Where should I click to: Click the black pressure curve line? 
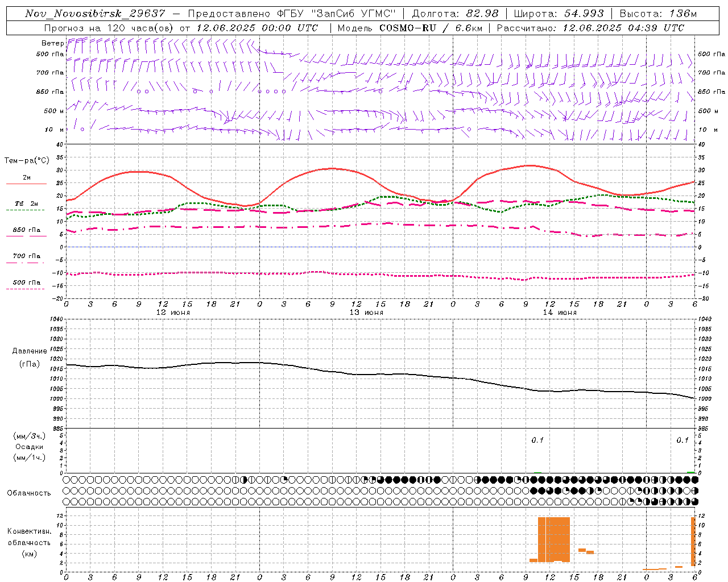380,374
